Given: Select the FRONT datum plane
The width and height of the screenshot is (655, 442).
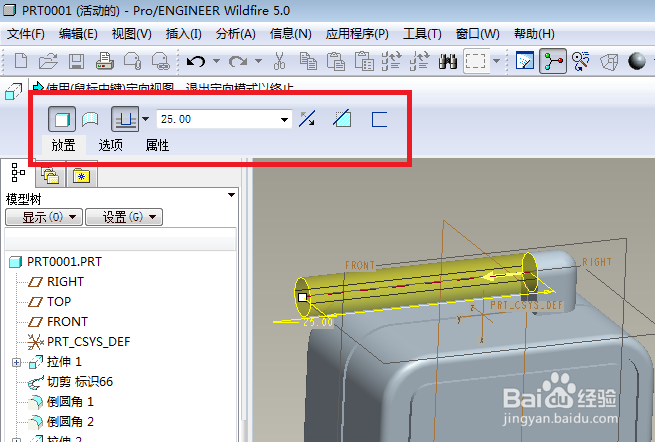Looking at the screenshot, I should coord(67,322).
